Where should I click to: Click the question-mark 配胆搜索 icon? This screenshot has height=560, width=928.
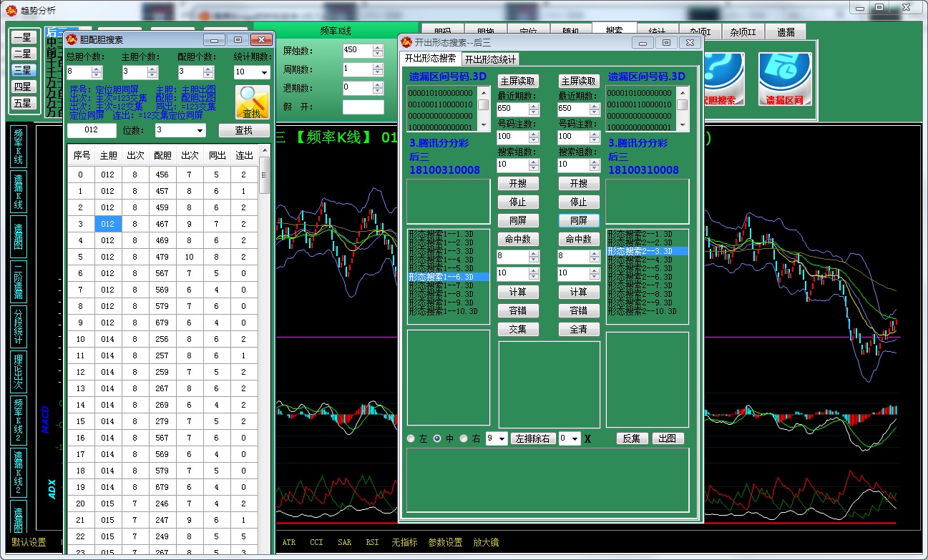tap(723, 79)
